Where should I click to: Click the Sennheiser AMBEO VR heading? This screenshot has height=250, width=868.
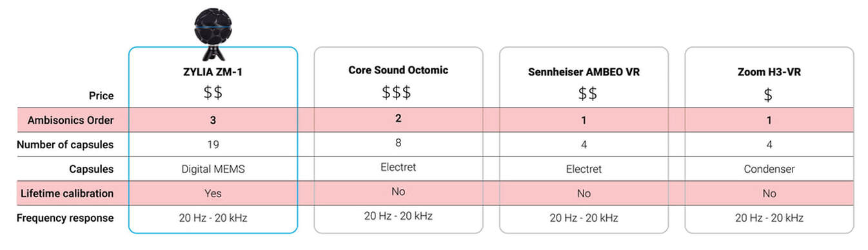[x=584, y=72]
